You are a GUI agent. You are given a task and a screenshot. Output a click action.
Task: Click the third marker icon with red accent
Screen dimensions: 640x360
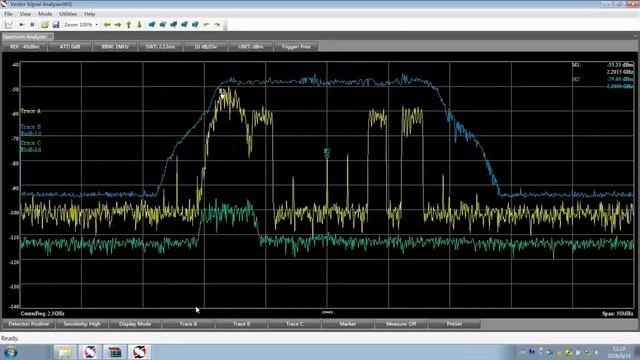click(173, 25)
